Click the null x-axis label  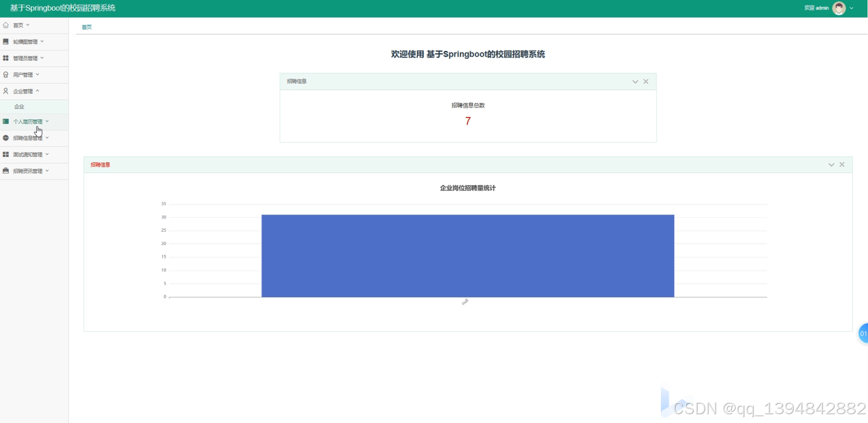465,302
